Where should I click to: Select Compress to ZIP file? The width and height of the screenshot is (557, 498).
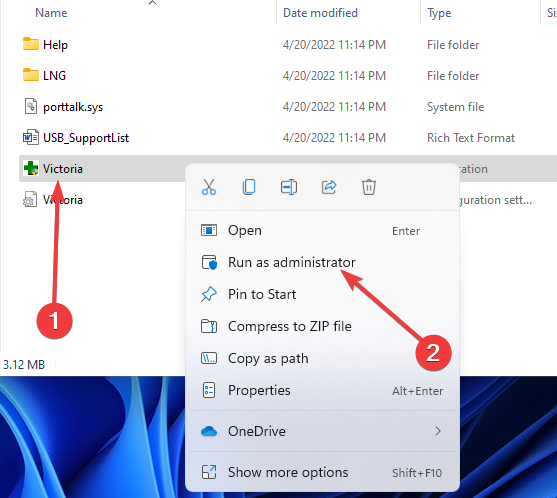click(322, 326)
